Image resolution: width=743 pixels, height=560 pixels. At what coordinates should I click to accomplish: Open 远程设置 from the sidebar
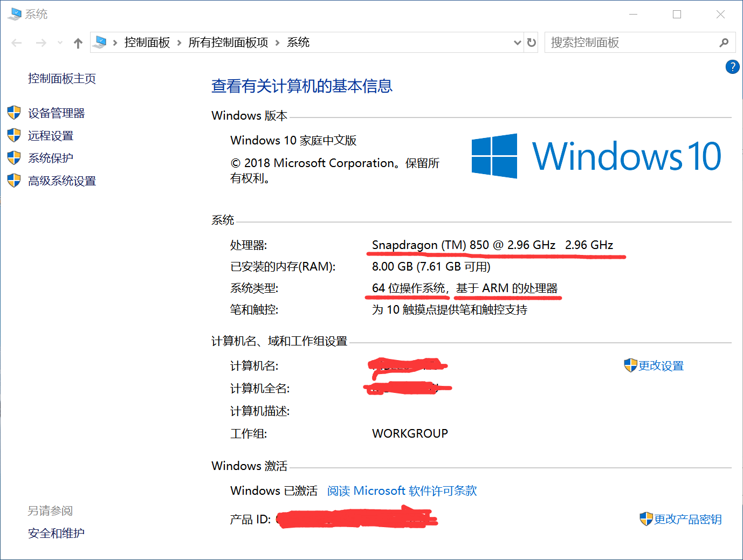51,136
